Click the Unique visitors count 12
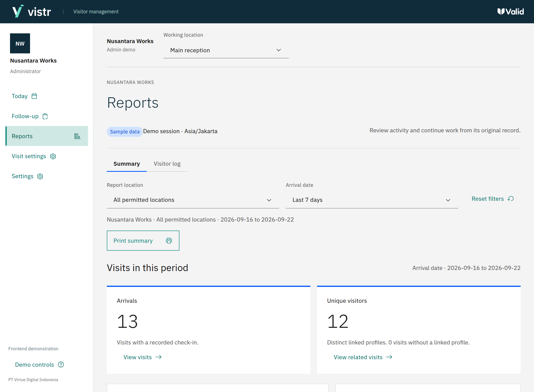 338,321
